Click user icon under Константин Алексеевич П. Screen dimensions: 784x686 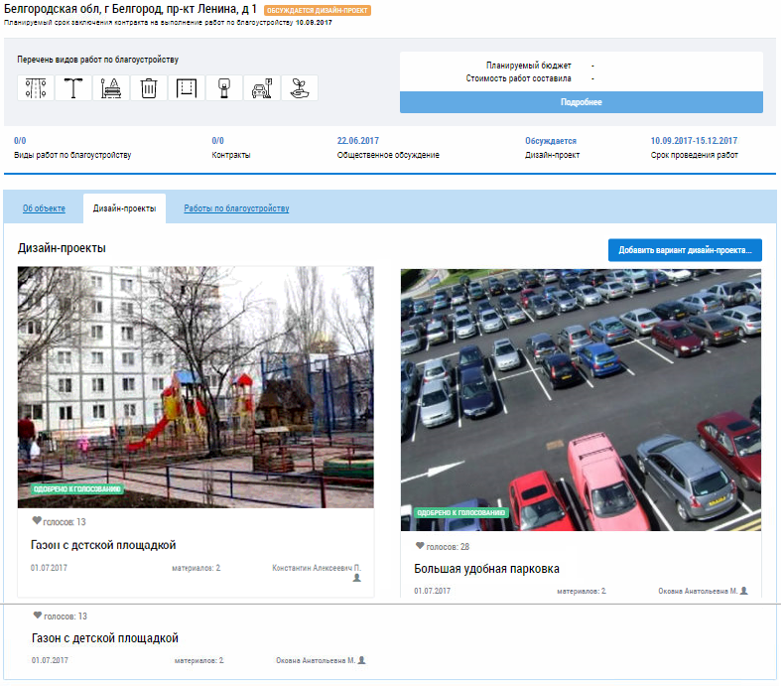tap(357, 579)
